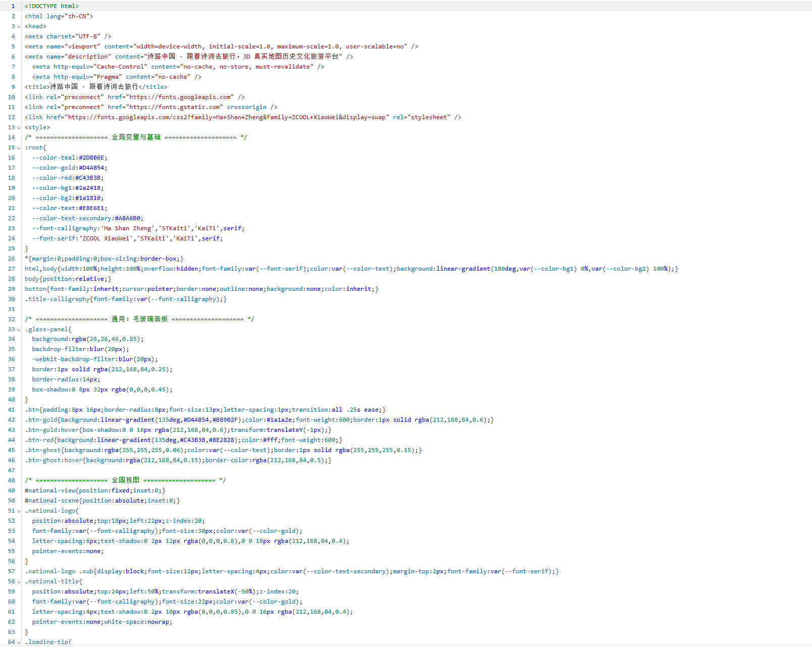Click the 'ZCOOL XiaoWei' font string
The image size is (812, 647).
(x=106, y=238)
